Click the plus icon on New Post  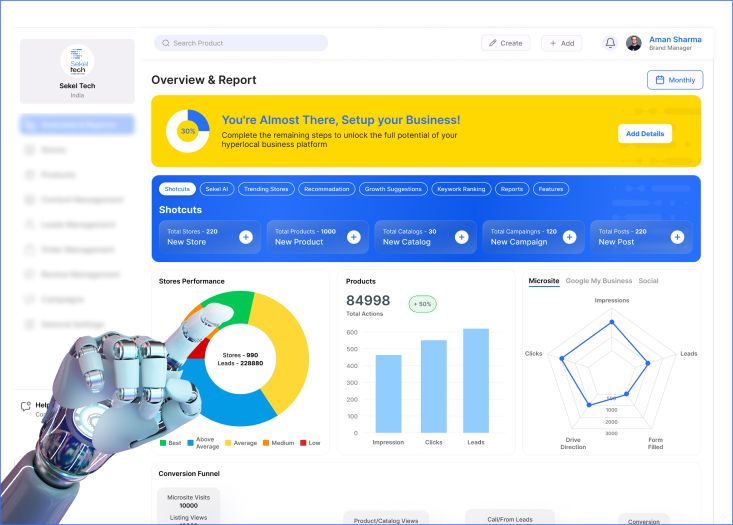click(x=677, y=237)
